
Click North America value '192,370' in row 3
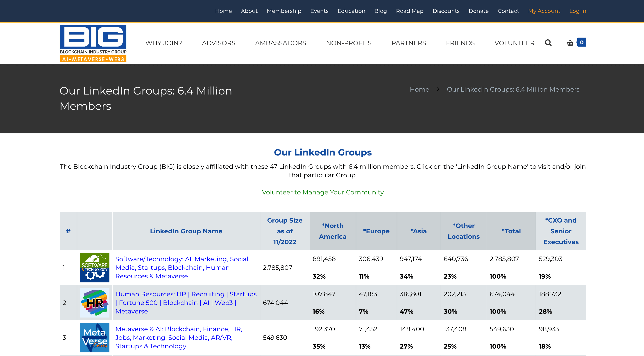point(324,329)
